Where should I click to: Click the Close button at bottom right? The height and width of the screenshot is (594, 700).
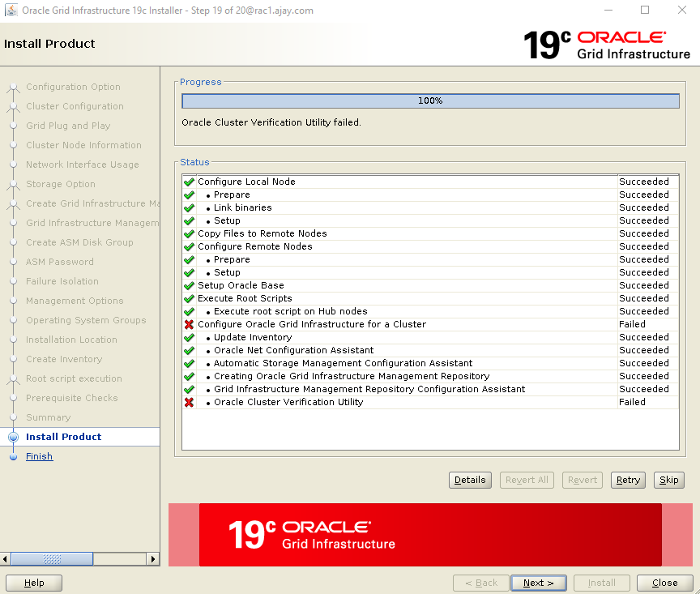pos(664,583)
